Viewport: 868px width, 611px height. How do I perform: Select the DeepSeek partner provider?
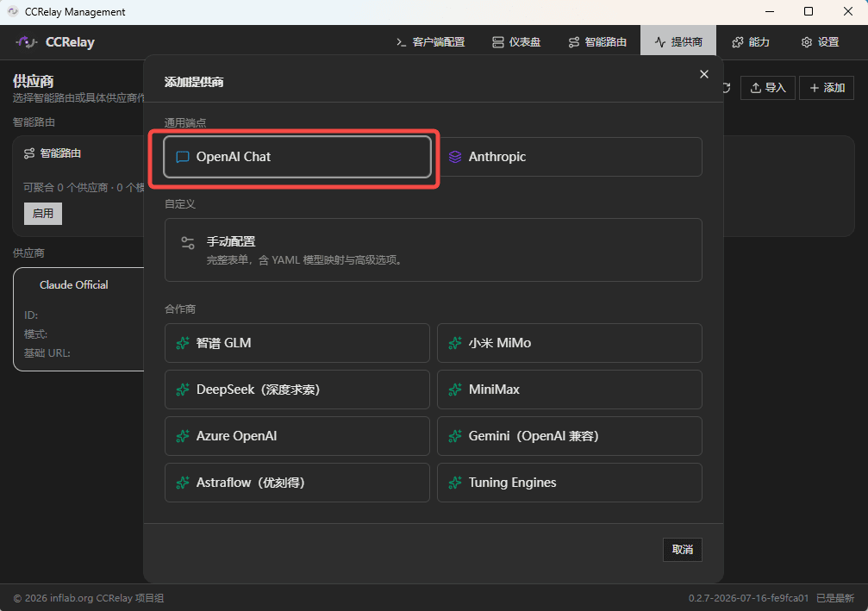pyautogui.click(x=297, y=390)
